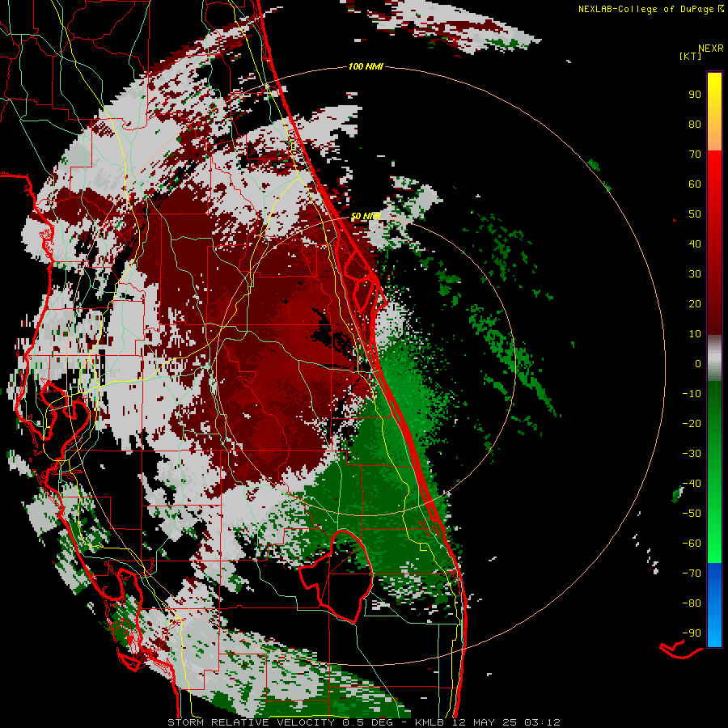Viewport: 728px width, 728px height.
Task: Click the 90 value on velocity scale
Action: (695, 95)
